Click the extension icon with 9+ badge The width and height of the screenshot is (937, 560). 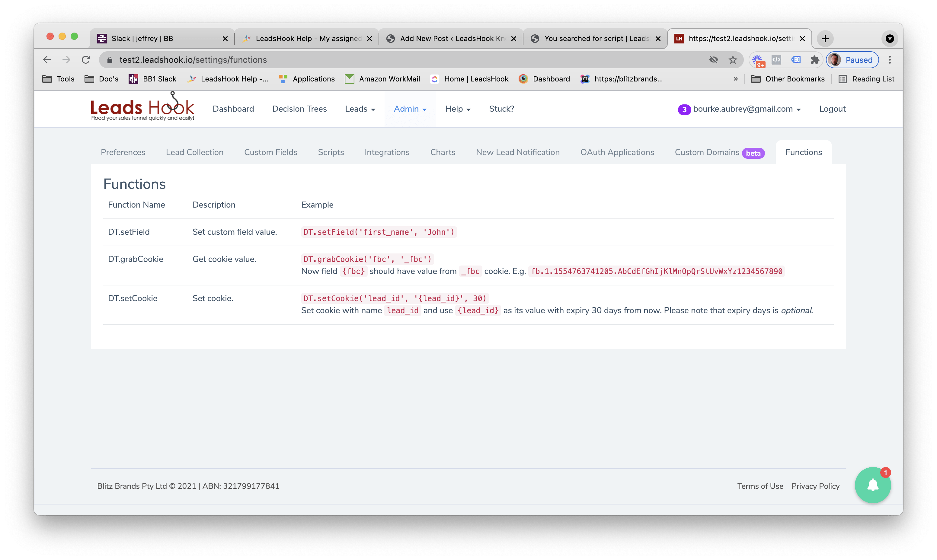coord(758,60)
